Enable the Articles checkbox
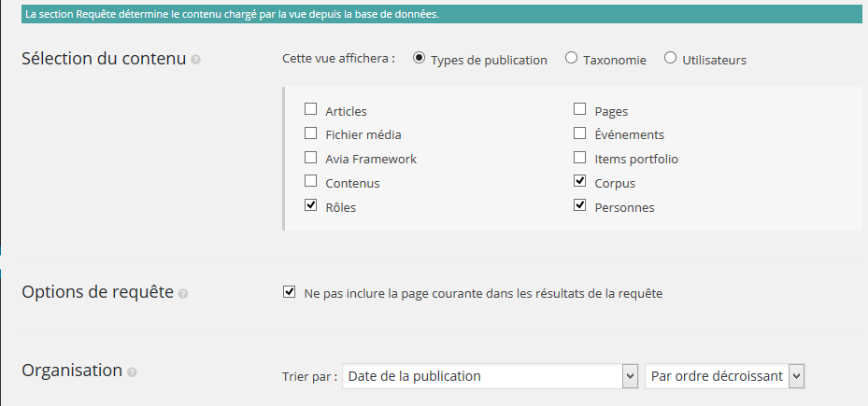This screenshot has width=868, height=406. point(311,109)
